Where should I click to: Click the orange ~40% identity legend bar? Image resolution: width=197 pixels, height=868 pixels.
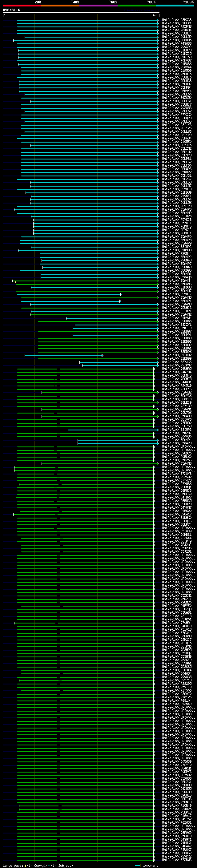point(60,6)
